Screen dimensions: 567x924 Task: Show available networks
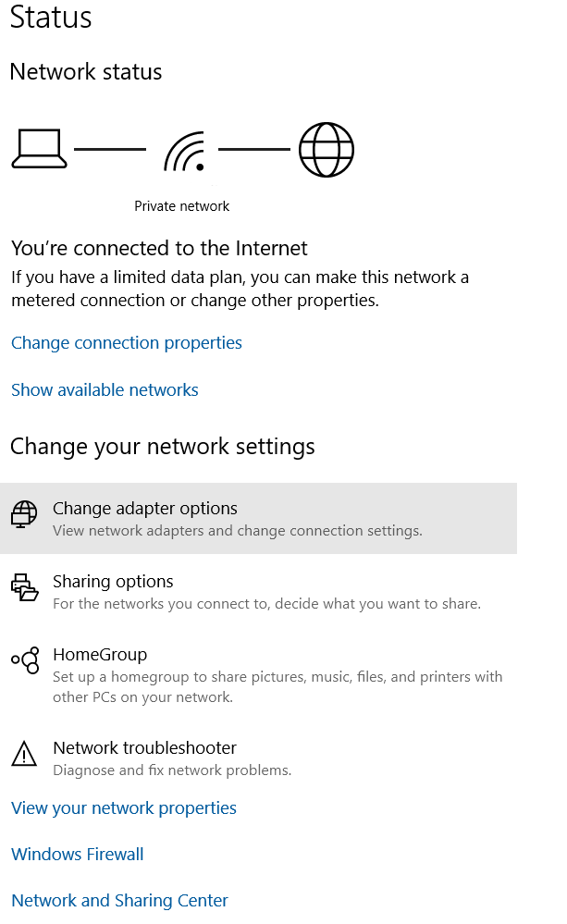click(105, 390)
